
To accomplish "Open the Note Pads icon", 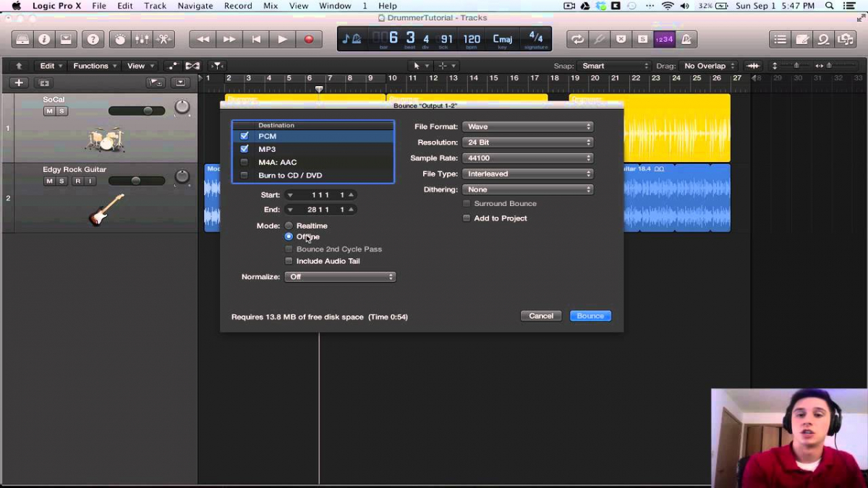I will [801, 39].
